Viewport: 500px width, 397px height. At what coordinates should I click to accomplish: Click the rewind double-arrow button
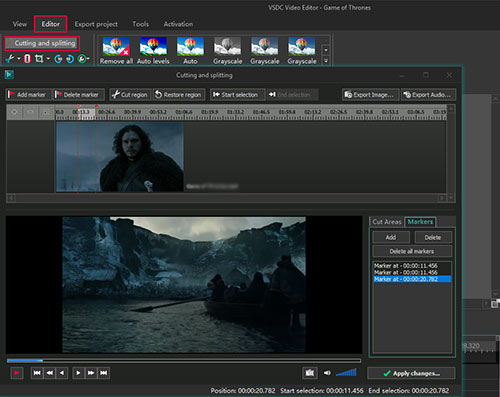click(x=50, y=373)
